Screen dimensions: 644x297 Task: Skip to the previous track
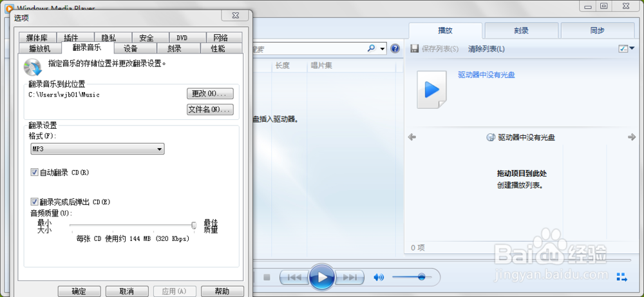click(x=294, y=277)
